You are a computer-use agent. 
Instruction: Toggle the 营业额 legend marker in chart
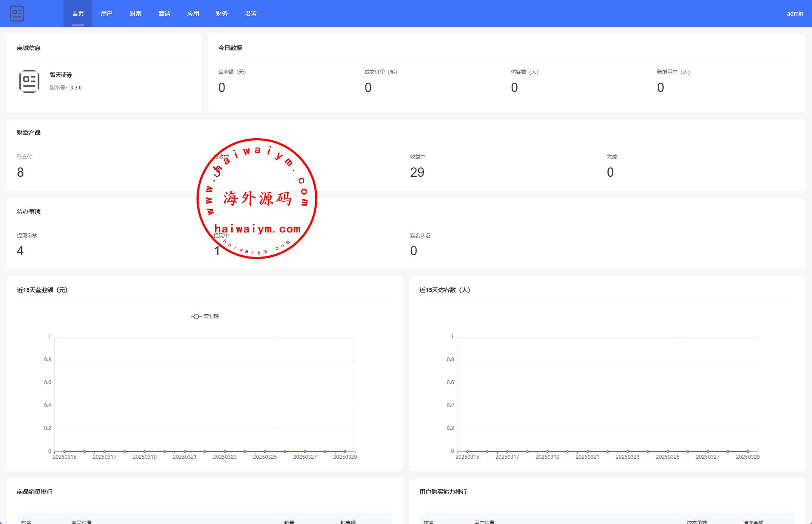(x=196, y=316)
